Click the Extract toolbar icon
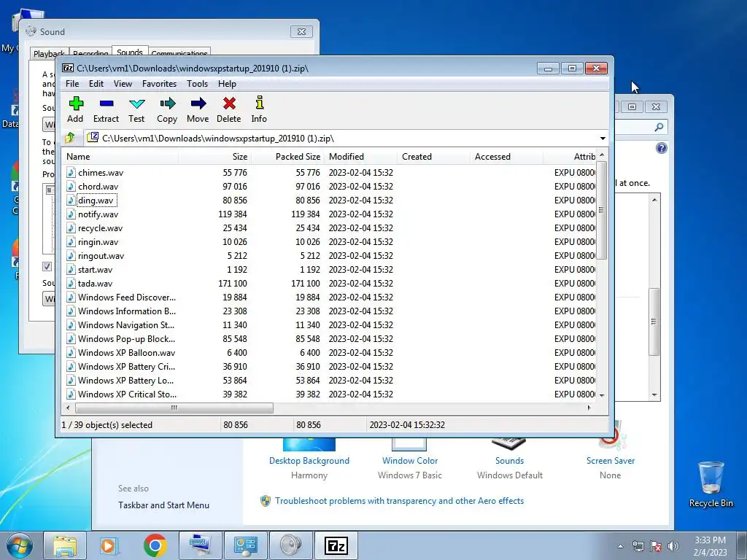This screenshot has width=747, height=560. pos(107,104)
